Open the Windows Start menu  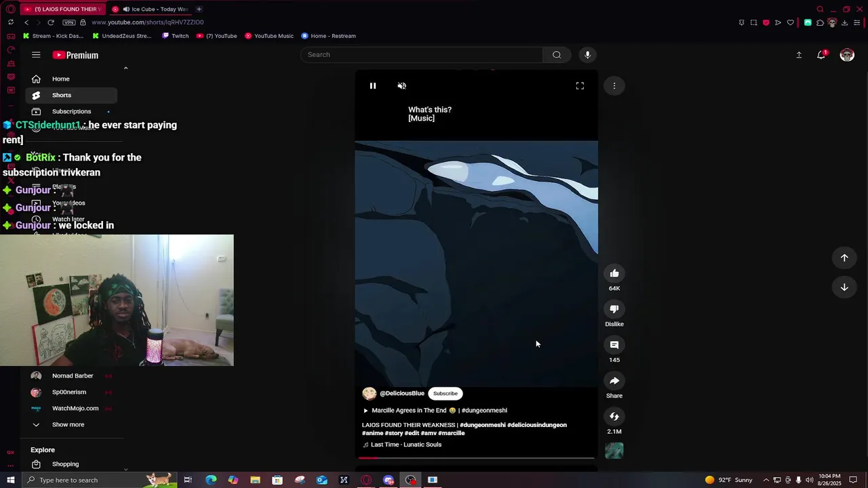point(10,480)
